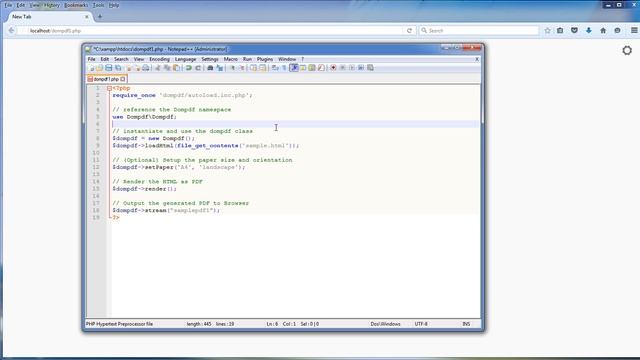
Task: Reload the page with refresh icon
Action: coord(409,31)
